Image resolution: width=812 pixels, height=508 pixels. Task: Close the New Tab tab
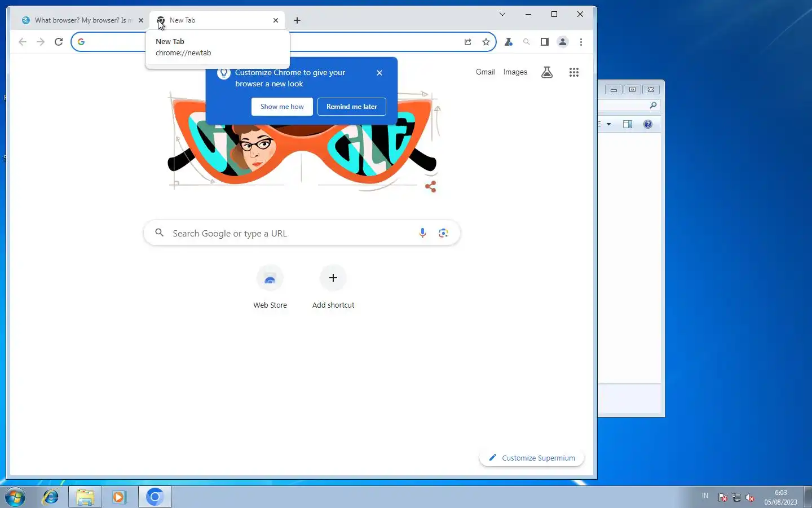pyautogui.click(x=276, y=20)
